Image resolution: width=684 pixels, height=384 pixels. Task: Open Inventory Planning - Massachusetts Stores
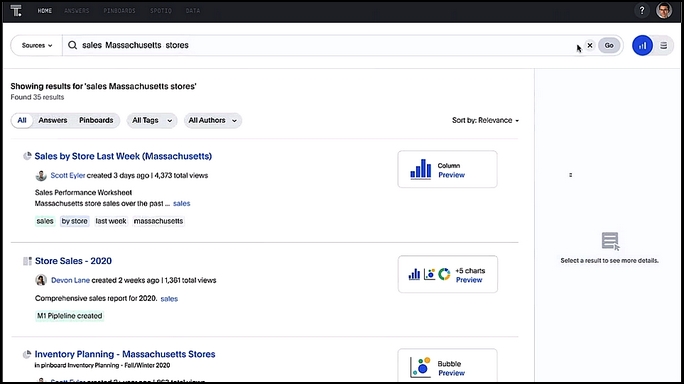click(x=125, y=354)
